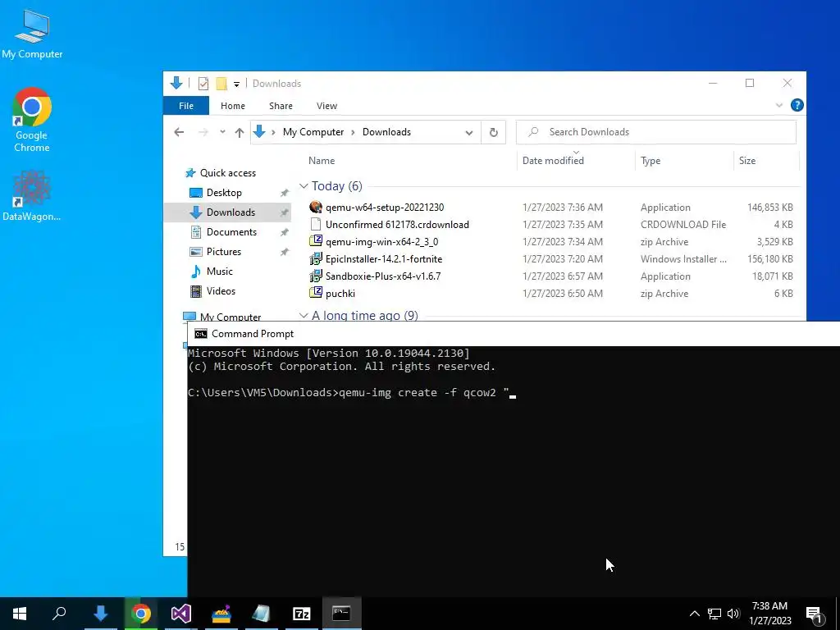Sort by Size column header
Image resolution: width=840 pixels, height=630 pixels.
[x=746, y=161]
